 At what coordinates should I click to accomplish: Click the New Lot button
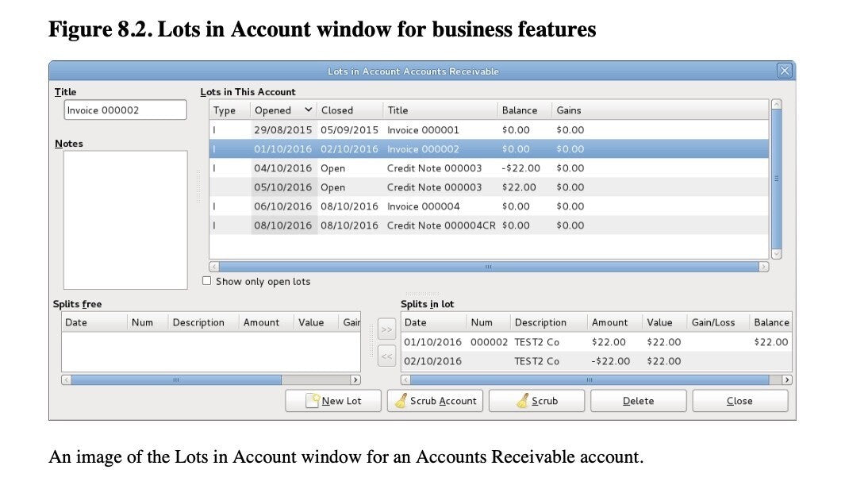(x=332, y=400)
